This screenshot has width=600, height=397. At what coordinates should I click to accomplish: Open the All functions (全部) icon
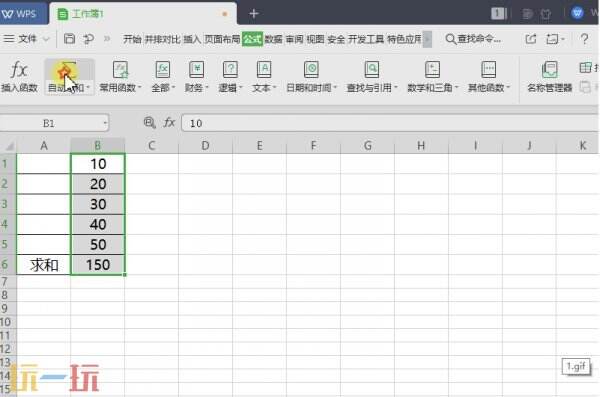[x=163, y=70]
